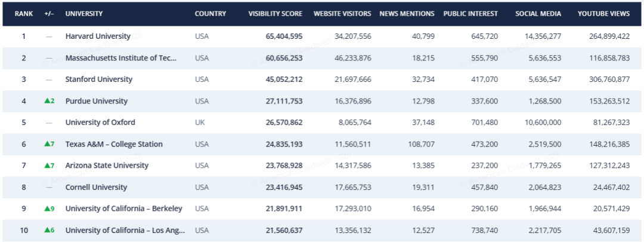
Task: Select visibility score 27,111,753
Action: click(284, 101)
